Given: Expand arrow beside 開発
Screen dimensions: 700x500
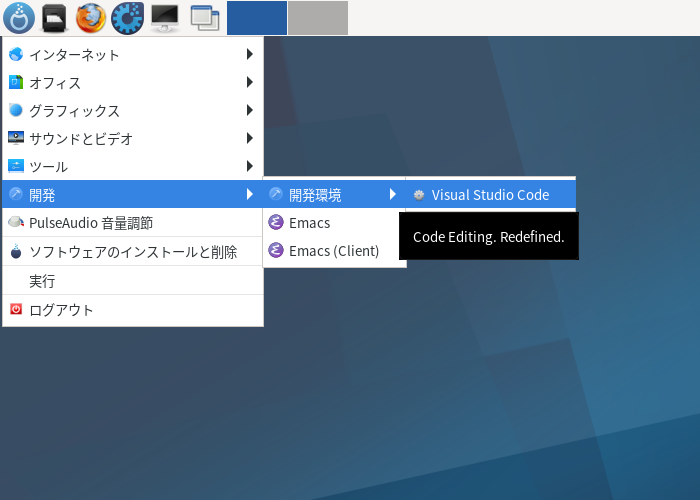Looking at the screenshot, I should 250,194.
